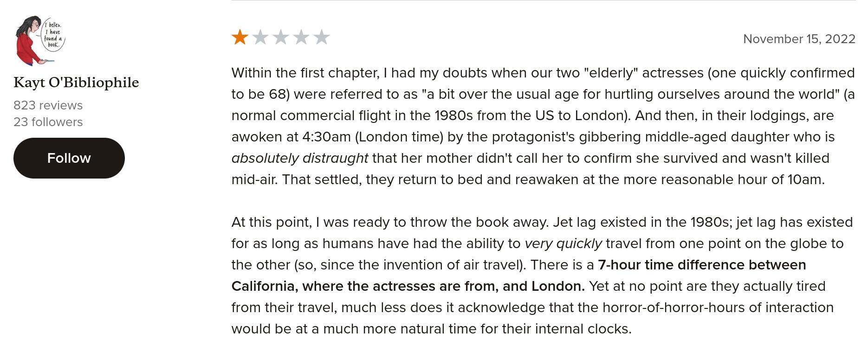View the reviewer's 823 reviews
Image resolution: width=868 pixels, height=352 pixels.
[48, 105]
